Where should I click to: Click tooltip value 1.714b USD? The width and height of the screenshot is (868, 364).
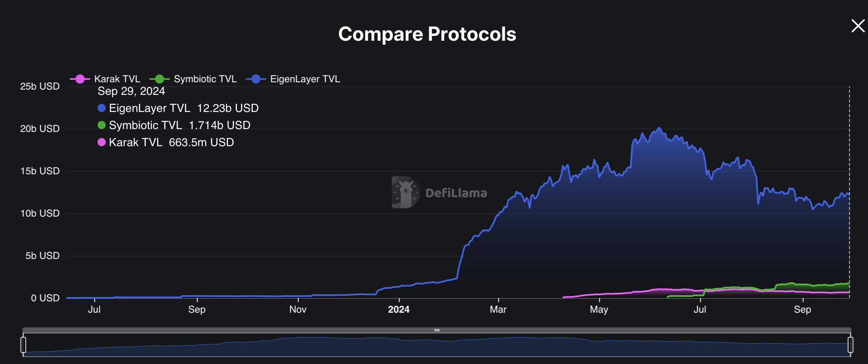pos(219,125)
